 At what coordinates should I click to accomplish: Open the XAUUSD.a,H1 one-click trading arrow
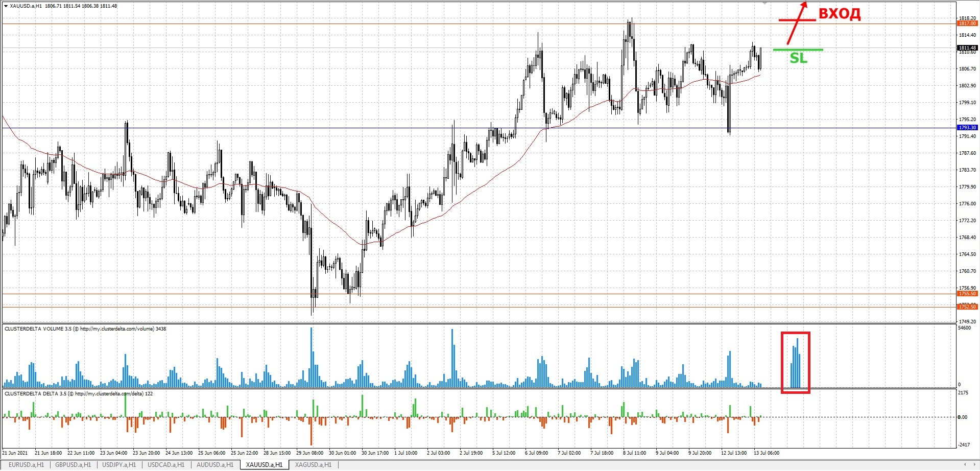point(6,6)
